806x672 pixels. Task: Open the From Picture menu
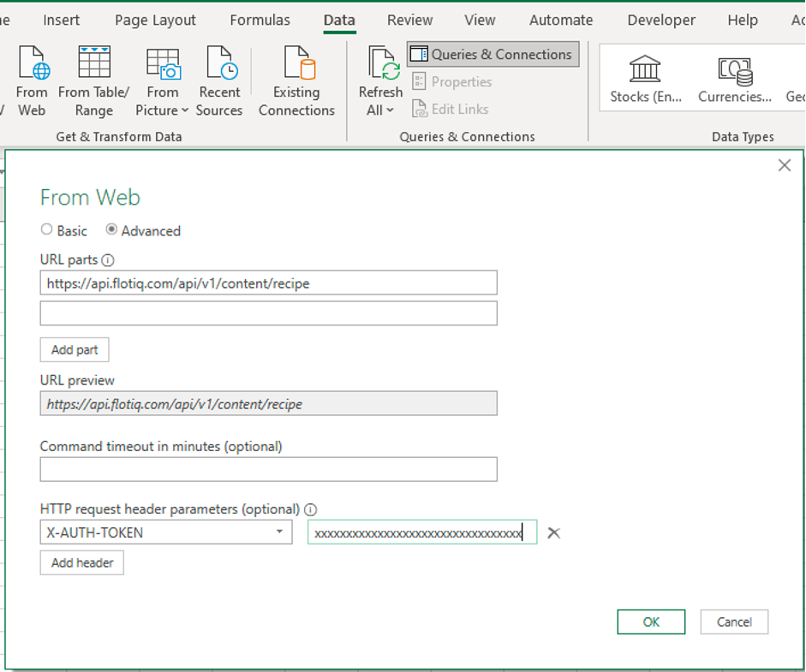(x=162, y=81)
